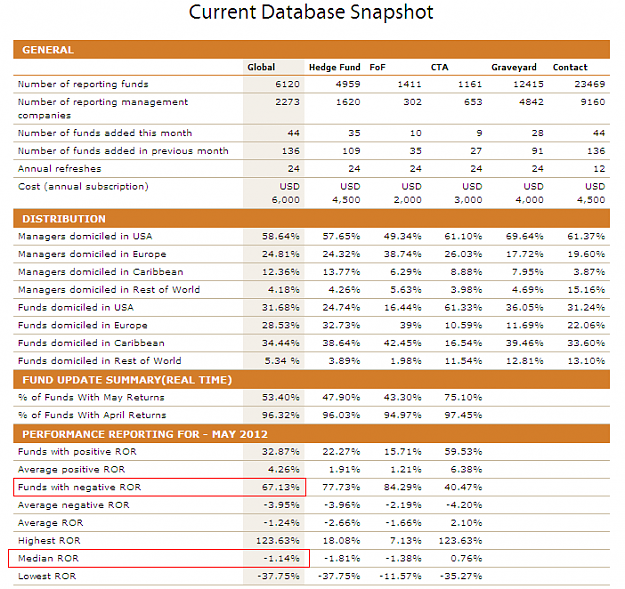The image size is (625, 589).
Task: Click Graveyard USA managers value 69.64%
Action: tap(525, 236)
